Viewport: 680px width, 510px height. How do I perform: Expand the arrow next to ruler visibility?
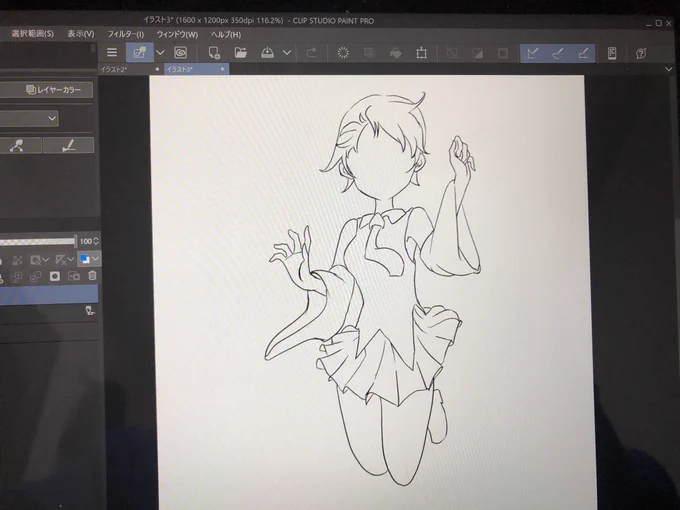[71, 259]
